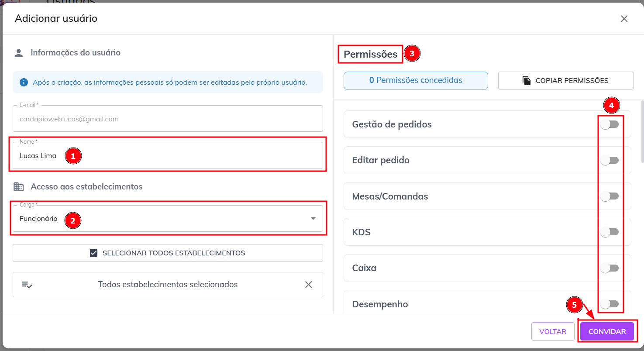Click the Copiar Permissões button

click(x=565, y=81)
